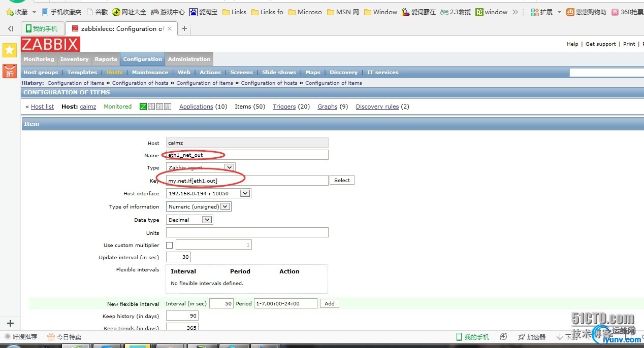Click the Add flexible interval button

pos(330,303)
